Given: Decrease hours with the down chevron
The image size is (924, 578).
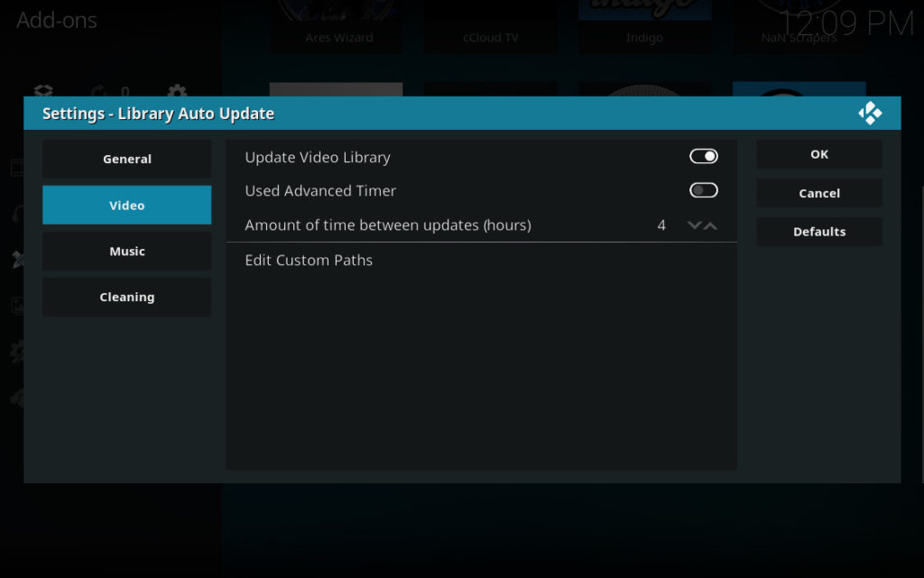Looking at the screenshot, I should tap(693, 225).
